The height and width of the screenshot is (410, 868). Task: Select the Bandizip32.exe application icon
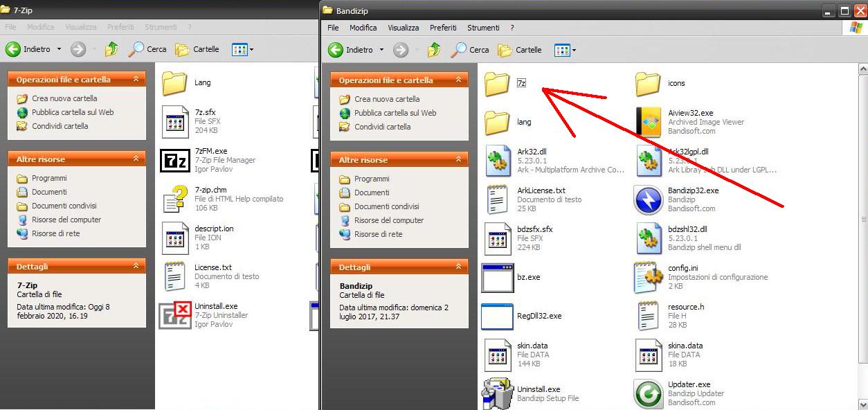coord(648,199)
